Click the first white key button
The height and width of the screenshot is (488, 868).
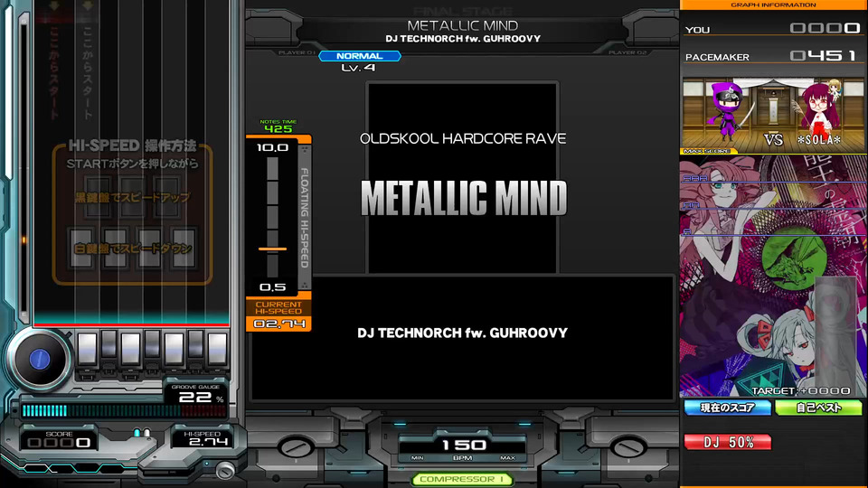click(87, 349)
